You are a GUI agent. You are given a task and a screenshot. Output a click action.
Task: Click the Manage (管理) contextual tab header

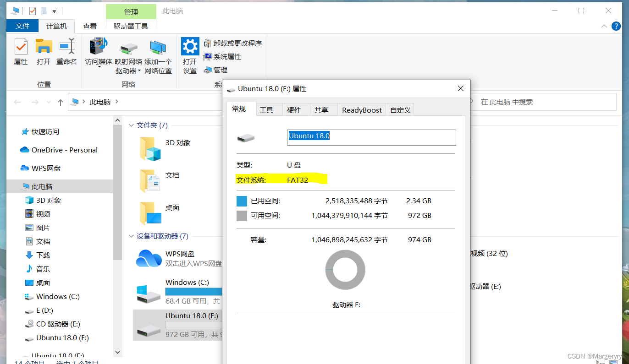click(131, 12)
